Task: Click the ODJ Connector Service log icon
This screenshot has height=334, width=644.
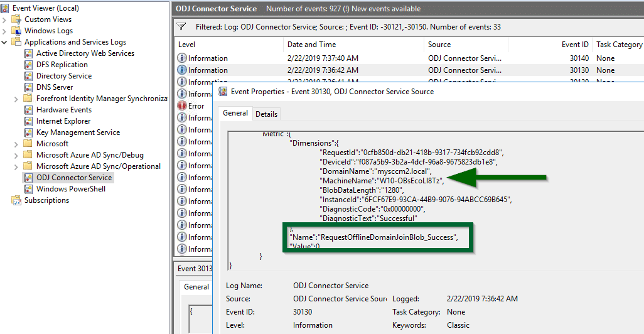Action: [28, 178]
